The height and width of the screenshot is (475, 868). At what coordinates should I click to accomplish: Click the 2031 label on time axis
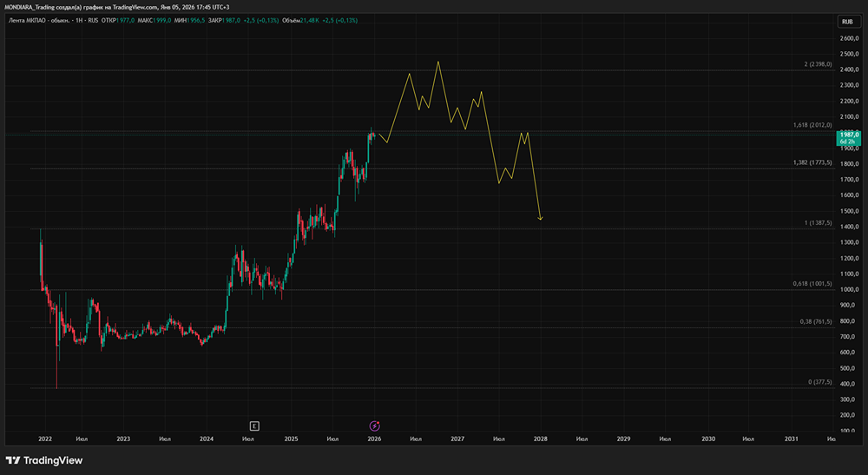792,439
